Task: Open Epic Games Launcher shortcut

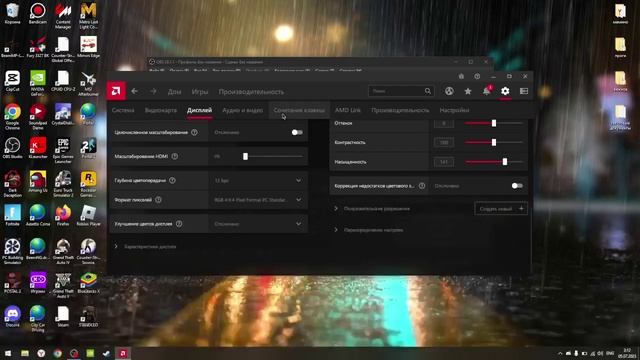Action: (x=63, y=151)
